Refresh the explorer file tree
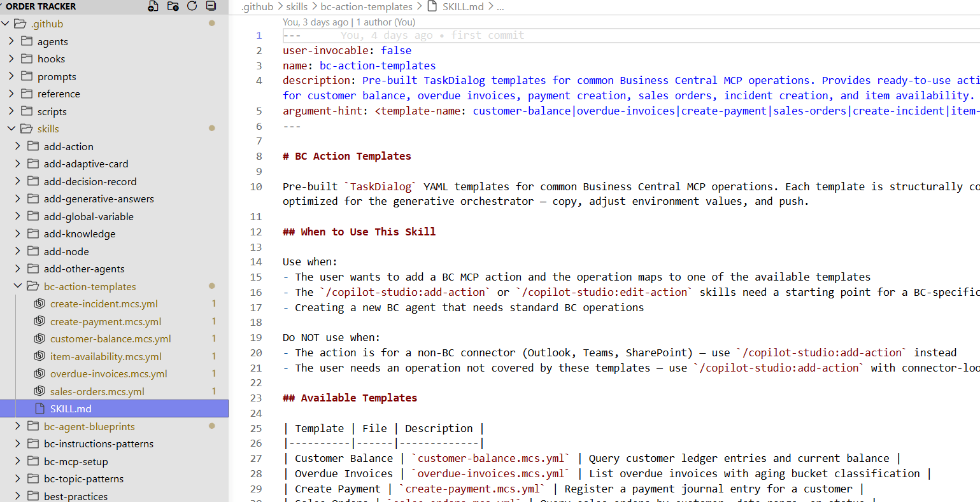The image size is (980, 502). 192,6
